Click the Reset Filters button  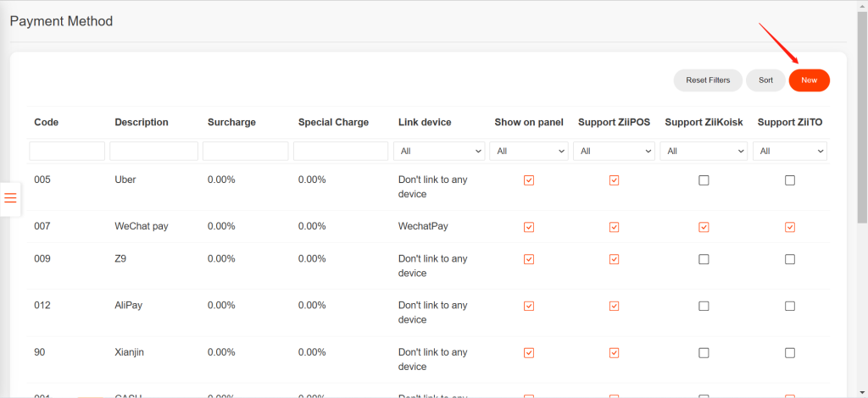pos(708,80)
